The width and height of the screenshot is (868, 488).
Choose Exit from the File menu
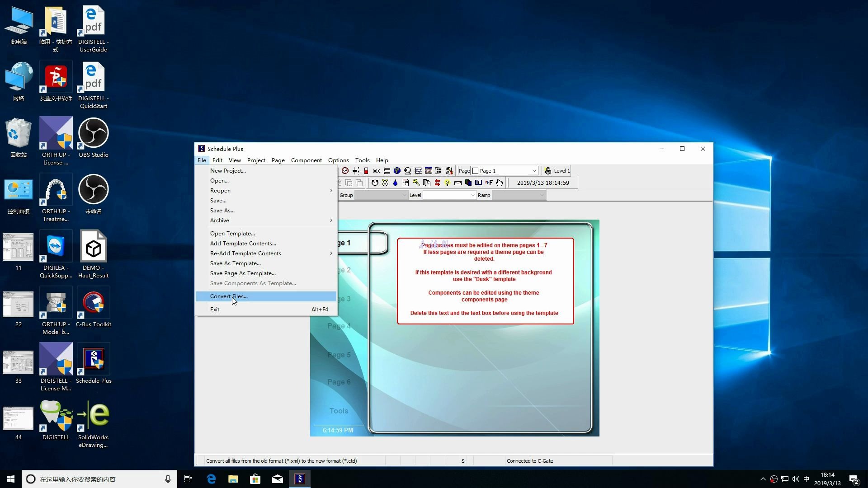(x=266, y=310)
